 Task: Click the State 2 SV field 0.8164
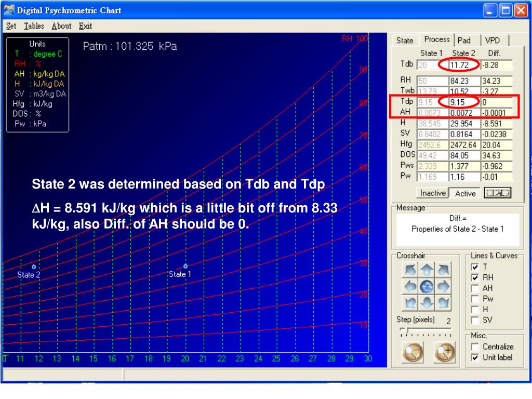[464, 134]
